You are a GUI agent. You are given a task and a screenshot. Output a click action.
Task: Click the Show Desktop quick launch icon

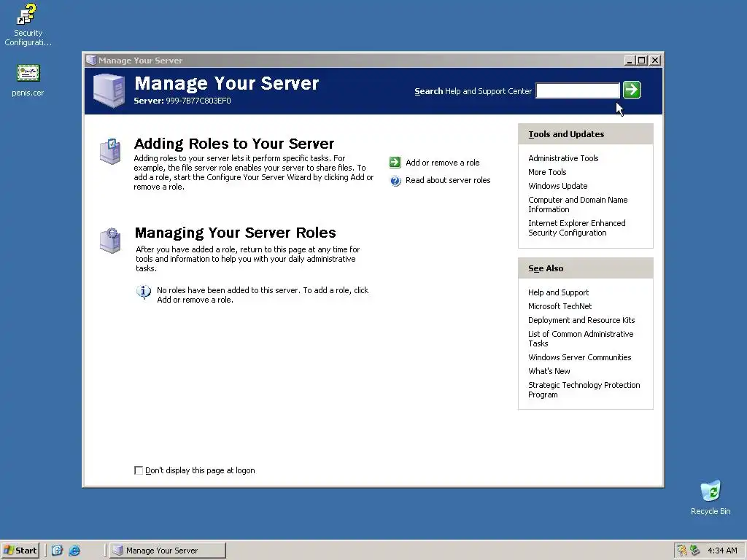pos(57,551)
